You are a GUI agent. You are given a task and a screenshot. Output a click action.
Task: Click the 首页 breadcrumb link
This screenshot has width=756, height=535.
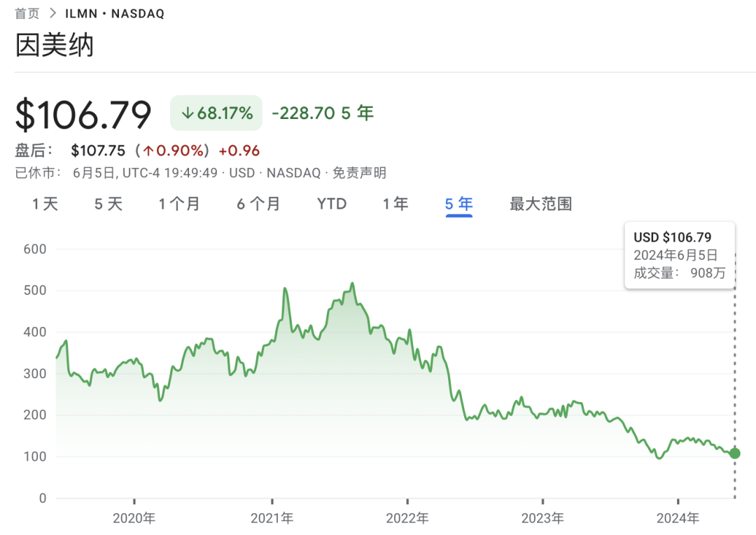tap(27, 13)
